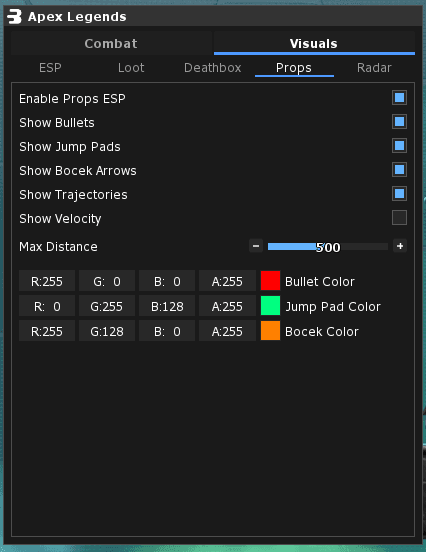
Task: Switch to the Deathbox sub-tab
Action: (x=213, y=68)
